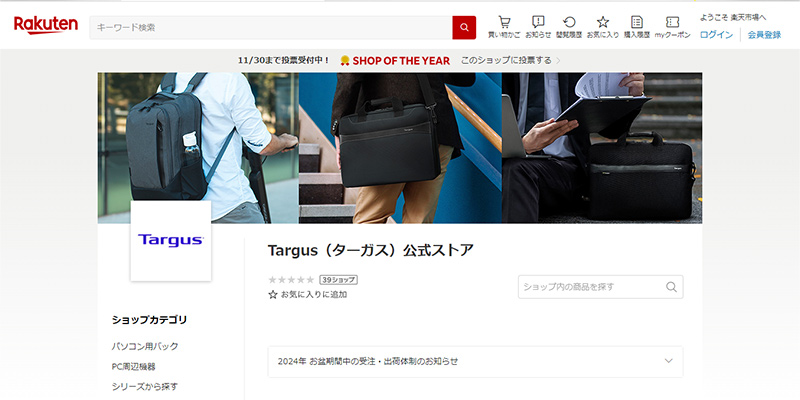This screenshot has width=800, height=400.
Task: Click the Targus shop logo
Action: click(x=171, y=241)
